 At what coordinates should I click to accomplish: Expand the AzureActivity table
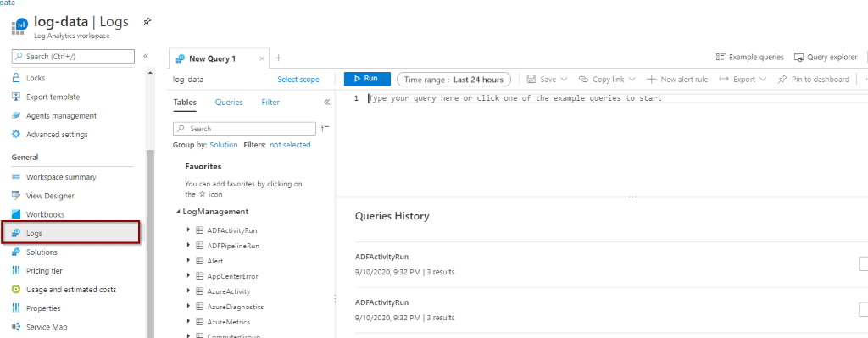(189, 291)
